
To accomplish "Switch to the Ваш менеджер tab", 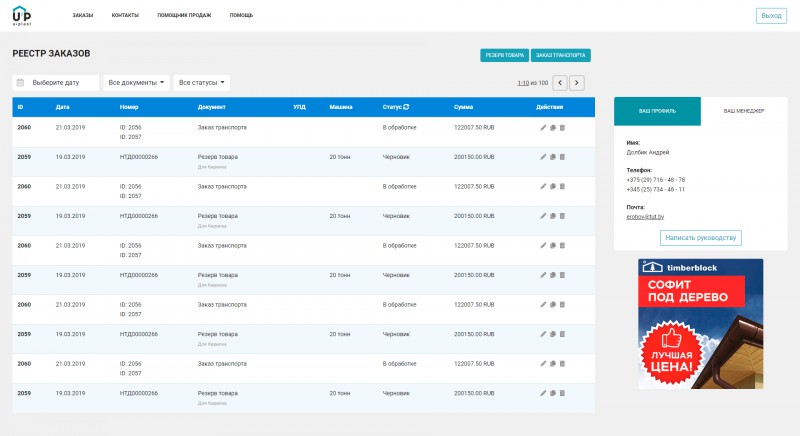I will [744, 111].
